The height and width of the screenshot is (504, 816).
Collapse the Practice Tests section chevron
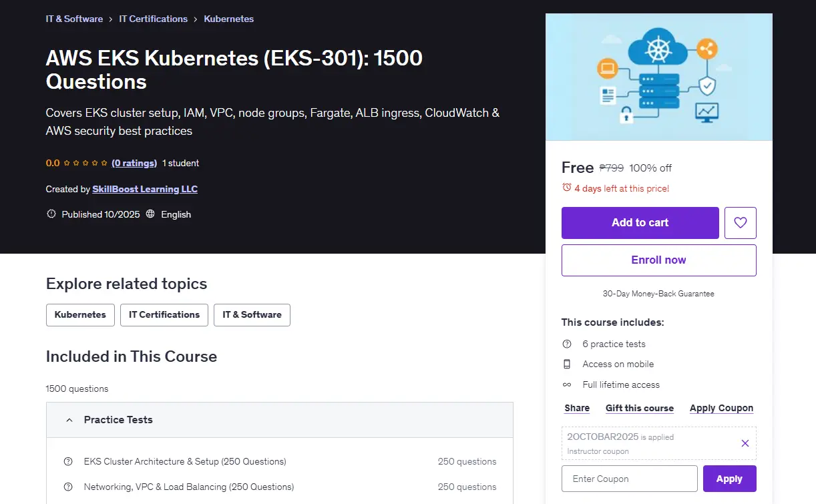tap(68, 420)
